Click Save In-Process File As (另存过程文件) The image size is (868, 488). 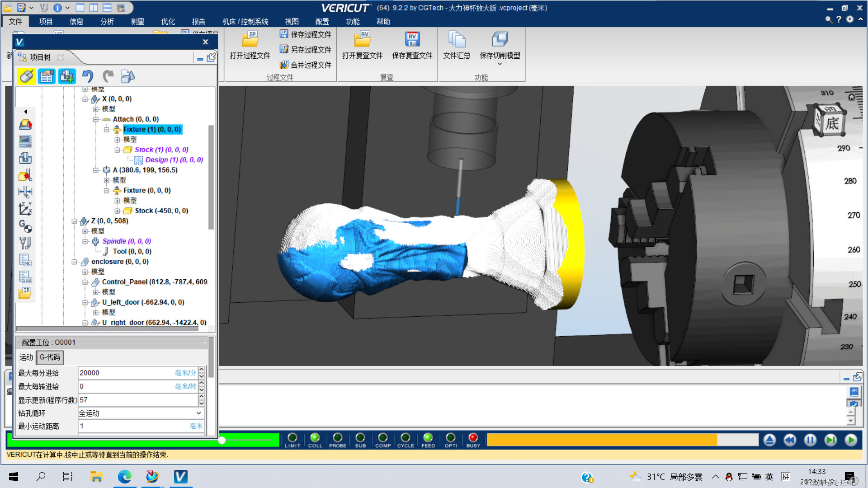(x=305, y=49)
